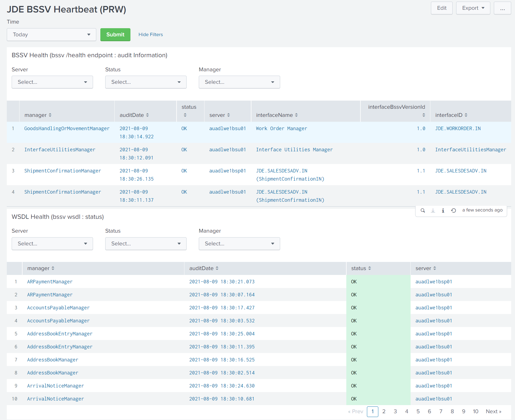Click the Edit dashboard button
This screenshot has height=420, width=515.
442,8
